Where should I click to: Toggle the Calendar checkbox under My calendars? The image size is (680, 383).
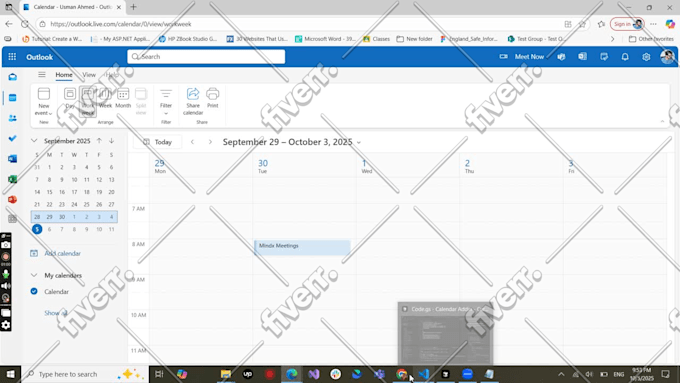click(34, 291)
